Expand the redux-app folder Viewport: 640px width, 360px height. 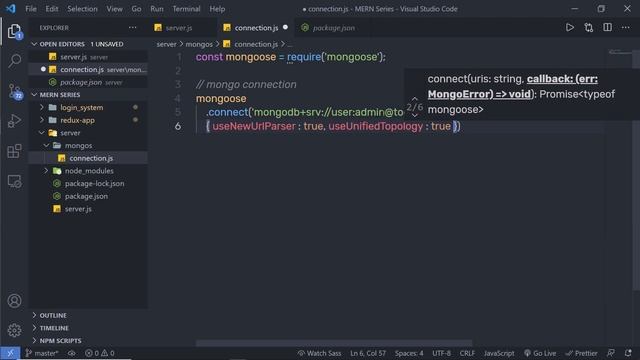tap(42, 120)
